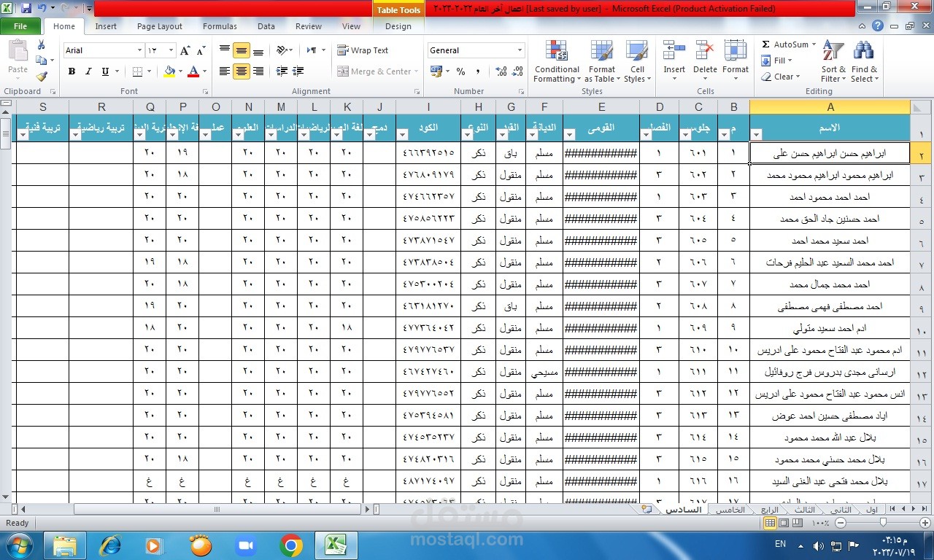This screenshot has width=934, height=560.
Task: Open the Font Size dropdown
Action: click(x=171, y=50)
